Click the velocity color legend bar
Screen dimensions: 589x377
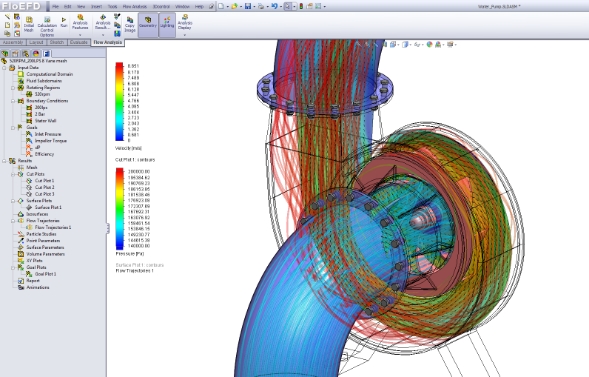pos(119,102)
